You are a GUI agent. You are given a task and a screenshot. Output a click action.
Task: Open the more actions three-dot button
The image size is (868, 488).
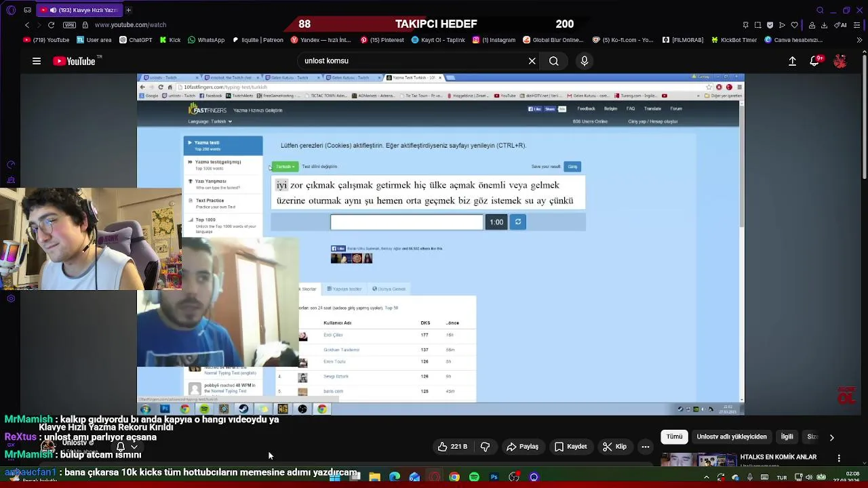[646, 447]
